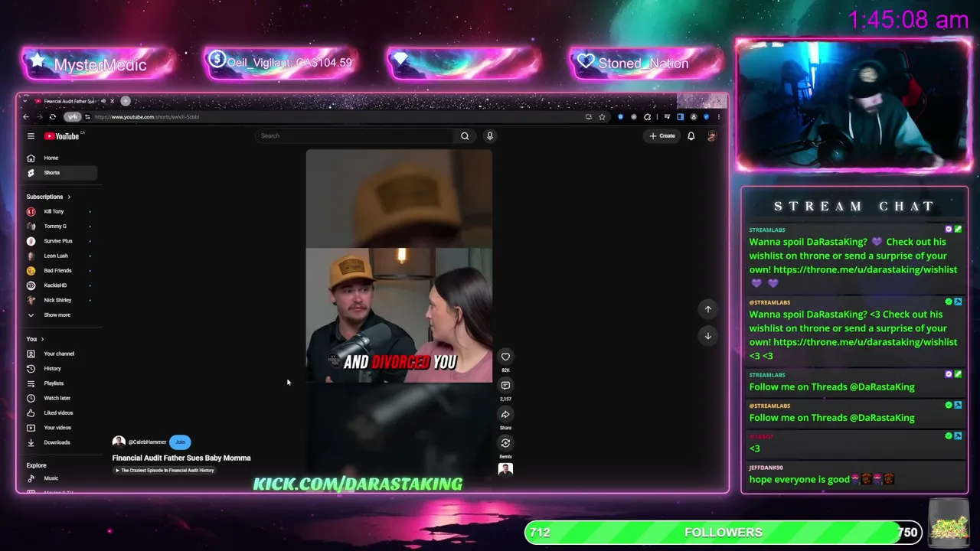980x551 pixels.
Task: Mute the tab via its audio icon
Action: tap(103, 101)
